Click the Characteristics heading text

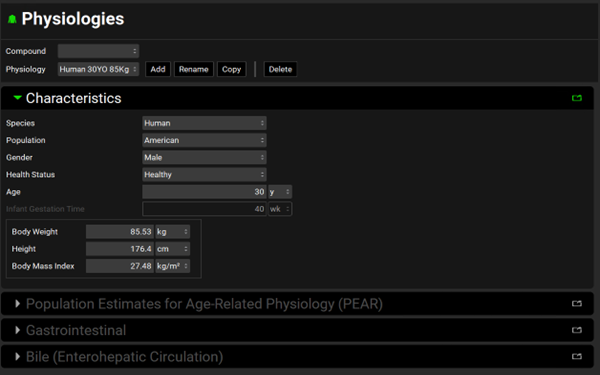coord(73,98)
